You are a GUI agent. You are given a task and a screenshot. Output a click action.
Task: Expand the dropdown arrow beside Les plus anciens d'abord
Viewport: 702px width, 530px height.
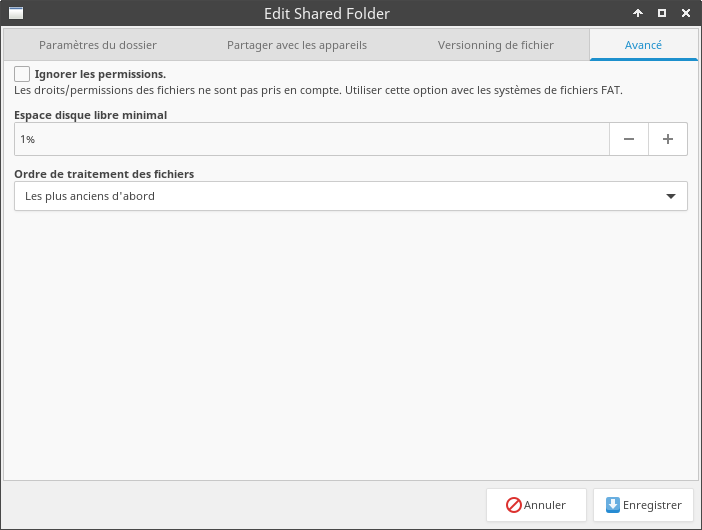(x=671, y=196)
